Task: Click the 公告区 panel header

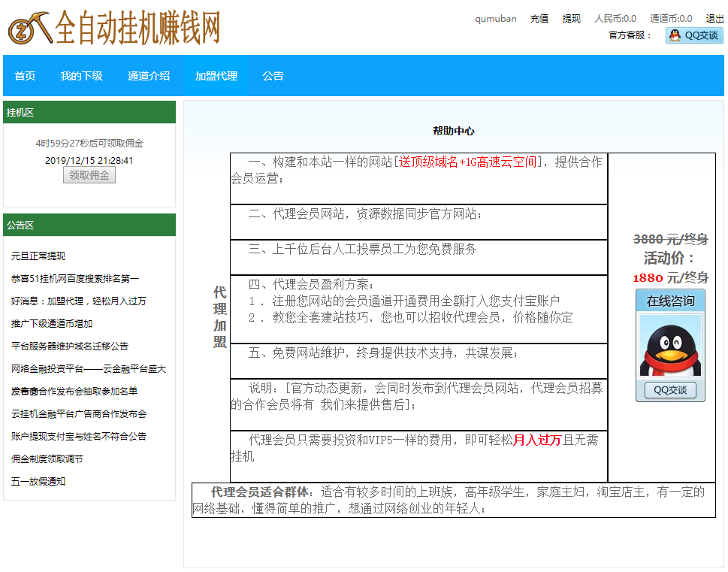Action: 89,225
